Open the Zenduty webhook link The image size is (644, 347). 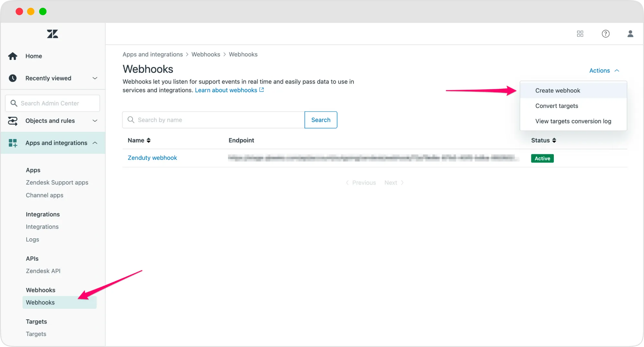point(152,158)
